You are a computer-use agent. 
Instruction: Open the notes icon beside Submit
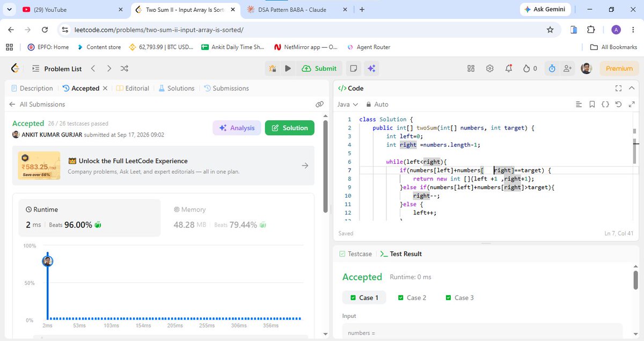(353, 68)
